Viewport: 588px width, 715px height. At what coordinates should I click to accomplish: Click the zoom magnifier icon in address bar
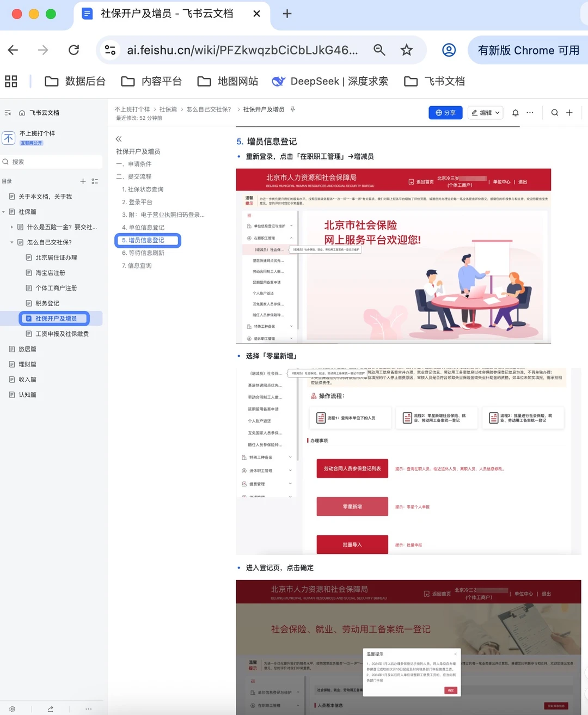point(379,50)
